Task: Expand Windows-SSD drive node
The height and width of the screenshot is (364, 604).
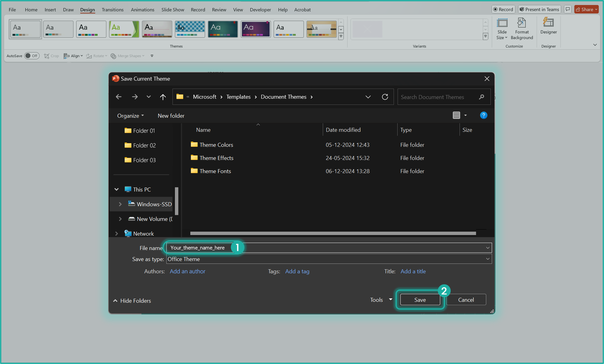Action: tap(120, 204)
